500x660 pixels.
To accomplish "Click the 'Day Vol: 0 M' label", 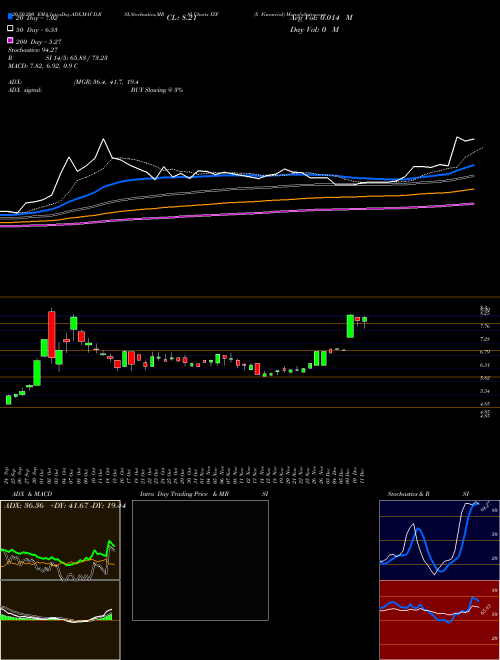I will [x=314, y=29].
